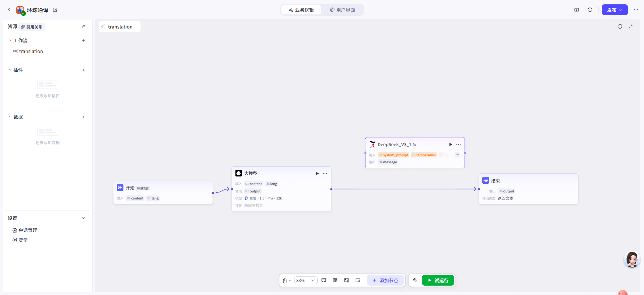
Task: Open the top-right more options menu
Action: 636,10
